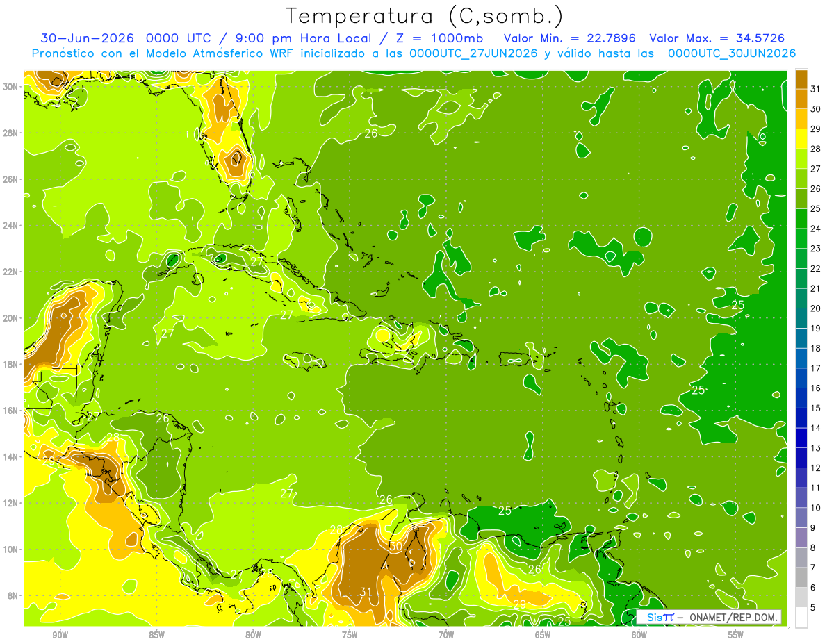Screen dimensions: 834x644
Task: Click the color bar value label 14
Action: tap(816, 428)
